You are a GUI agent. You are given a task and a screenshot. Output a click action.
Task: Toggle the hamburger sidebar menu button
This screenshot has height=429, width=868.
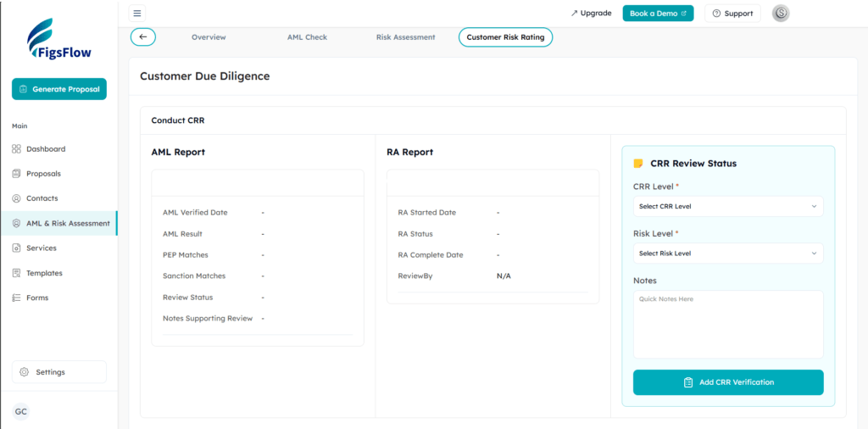(137, 14)
